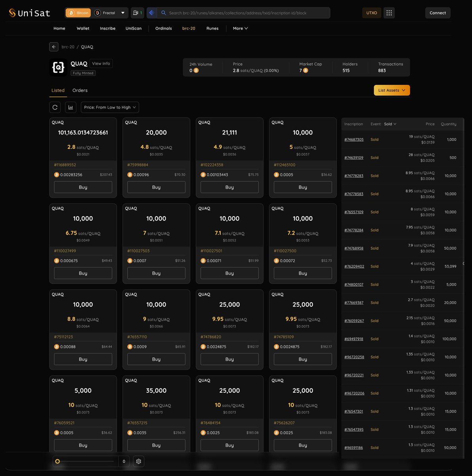
Task: Click the Fully Minted tag
Action: (x=83, y=73)
